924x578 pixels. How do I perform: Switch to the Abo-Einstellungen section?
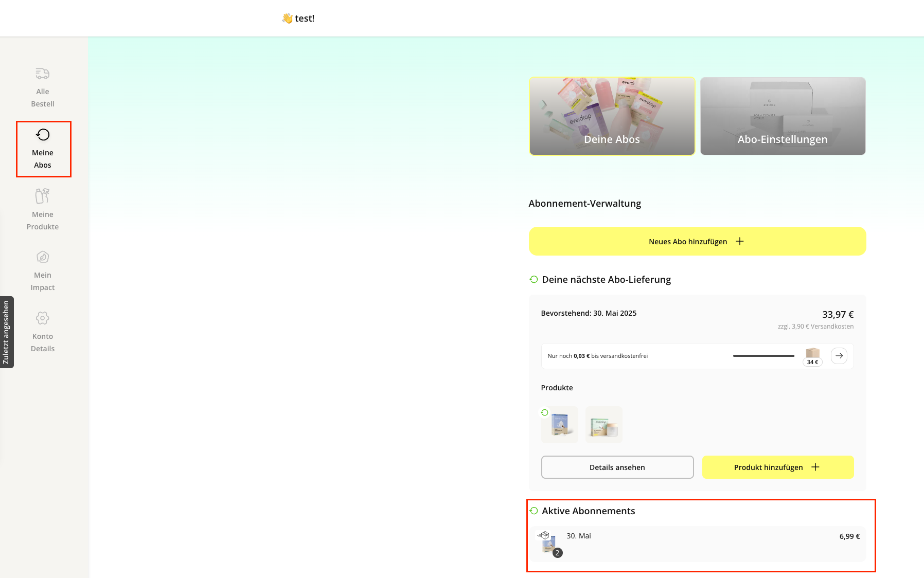782,116
